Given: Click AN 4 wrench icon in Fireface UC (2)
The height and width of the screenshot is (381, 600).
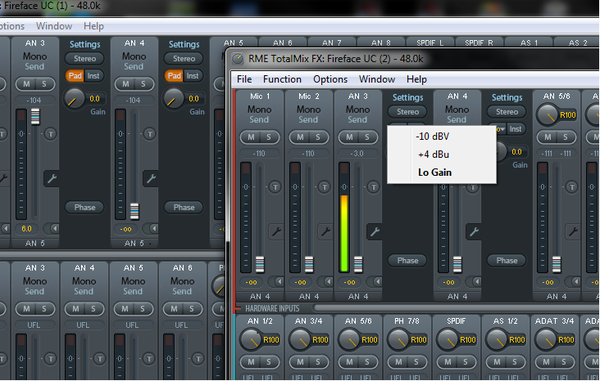Looking at the screenshot, I should (x=474, y=232).
